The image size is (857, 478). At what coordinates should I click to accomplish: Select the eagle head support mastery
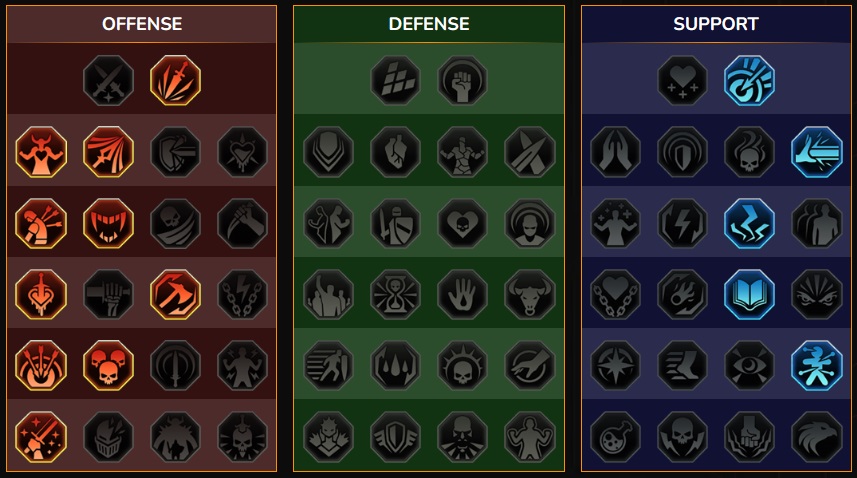tap(817, 437)
